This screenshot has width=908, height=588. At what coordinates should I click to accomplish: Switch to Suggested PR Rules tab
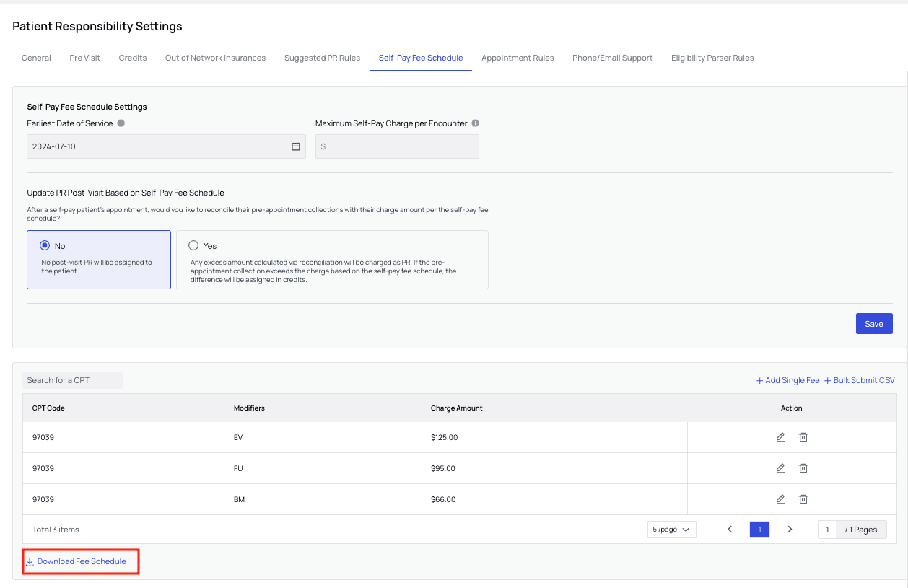click(322, 58)
